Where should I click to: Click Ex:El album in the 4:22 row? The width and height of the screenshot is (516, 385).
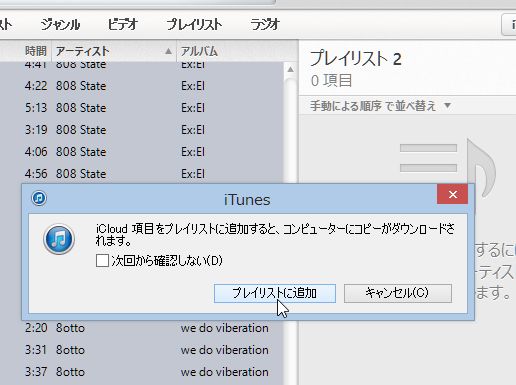(193, 86)
